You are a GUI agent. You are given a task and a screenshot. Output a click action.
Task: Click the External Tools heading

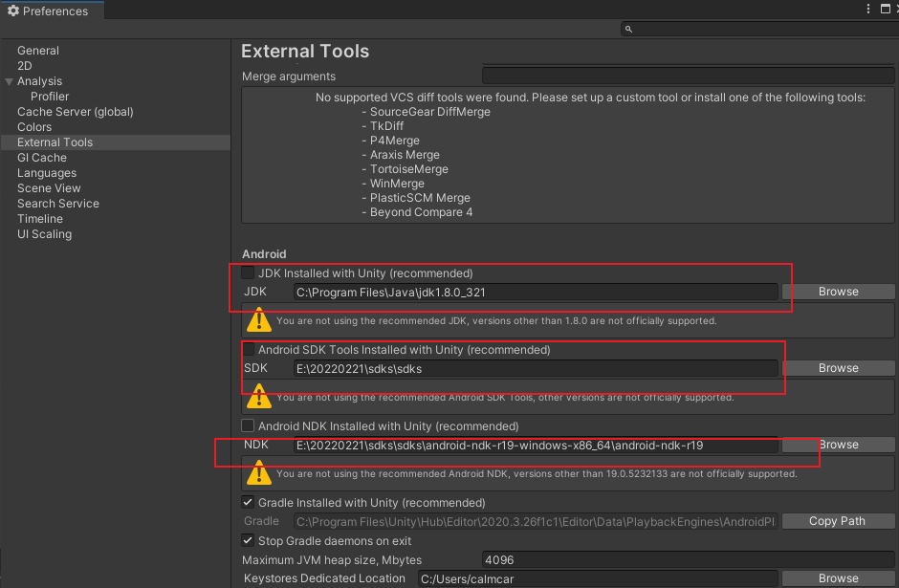pyautogui.click(x=305, y=51)
